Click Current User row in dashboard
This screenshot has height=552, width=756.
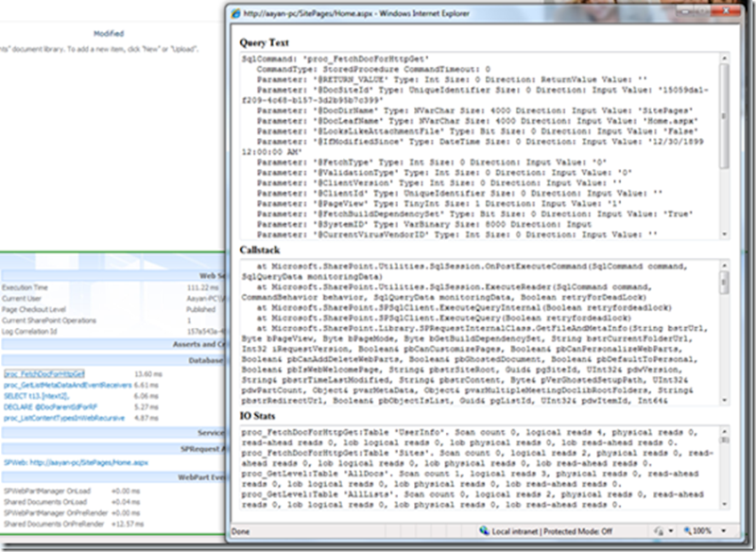point(112,299)
